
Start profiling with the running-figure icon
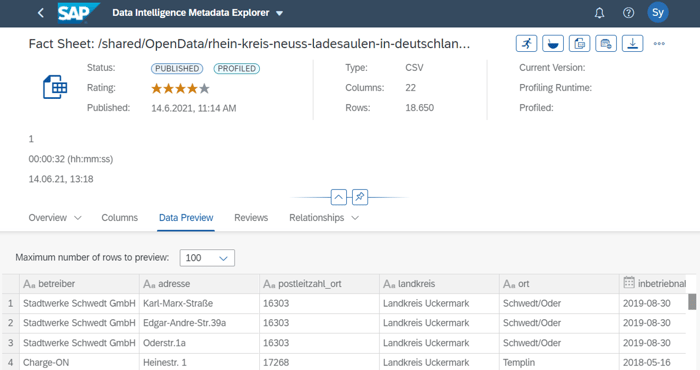click(526, 44)
